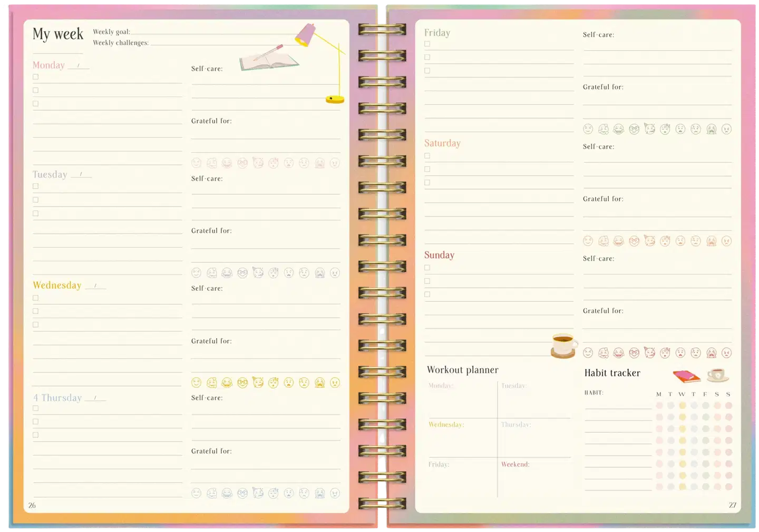Select Wednesday's laughing-with-tears mood emoji
The height and width of the screenshot is (532, 759).
227,382
